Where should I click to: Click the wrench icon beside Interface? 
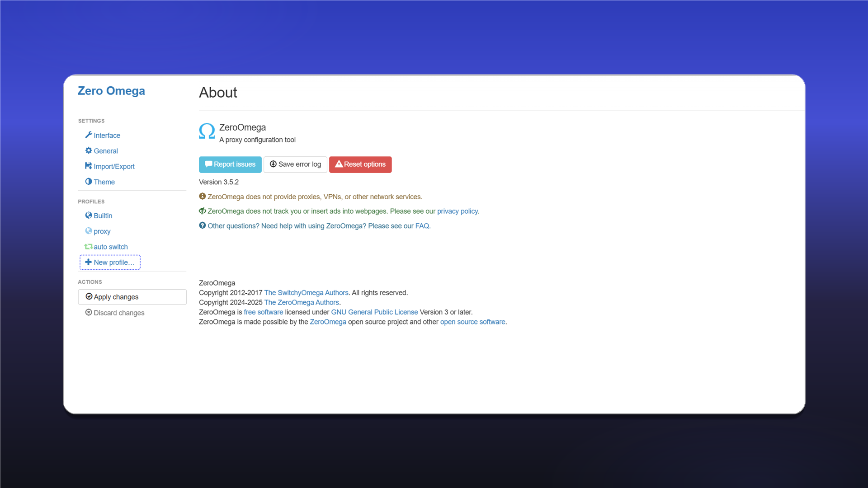(x=89, y=135)
